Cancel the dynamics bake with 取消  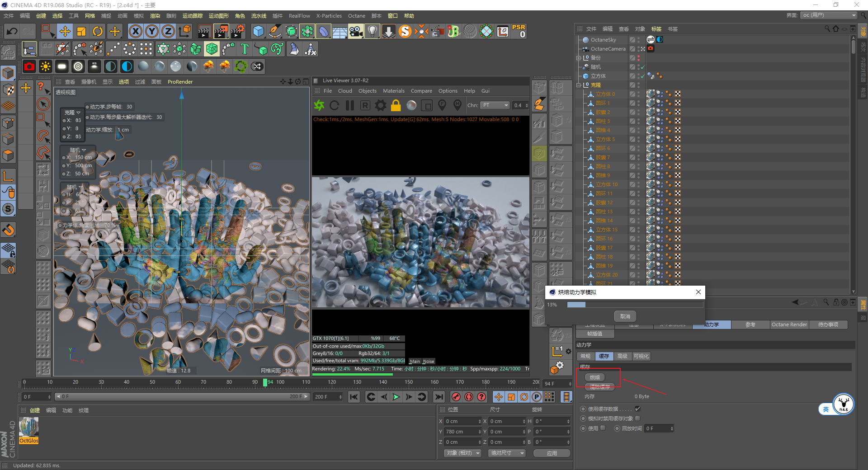pos(625,316)
